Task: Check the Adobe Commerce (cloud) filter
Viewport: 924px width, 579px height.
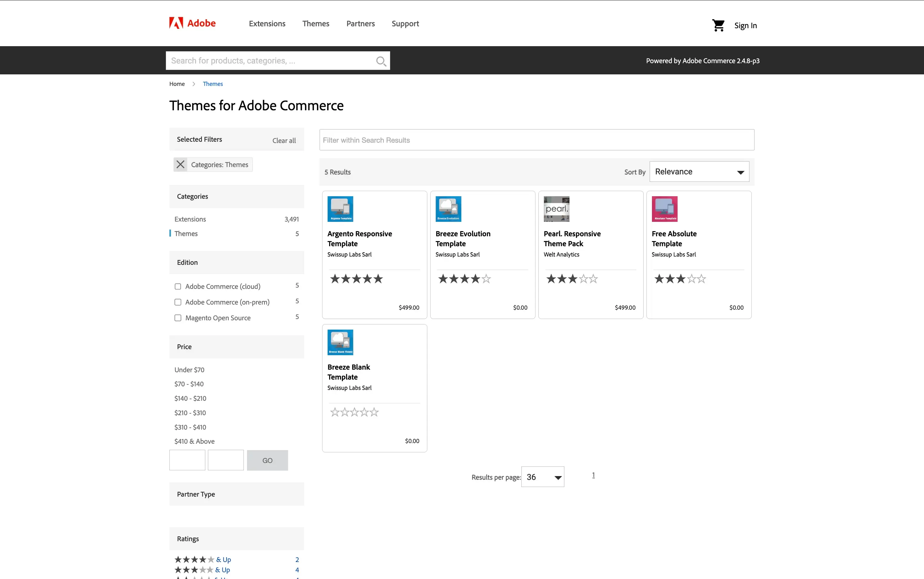Action: pos(177,286)
